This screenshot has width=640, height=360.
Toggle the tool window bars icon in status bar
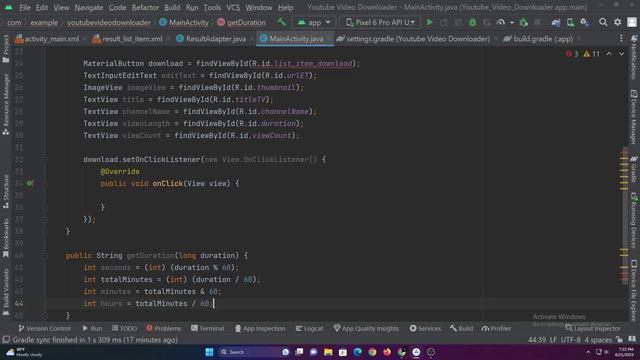click(x=6, y=340)
